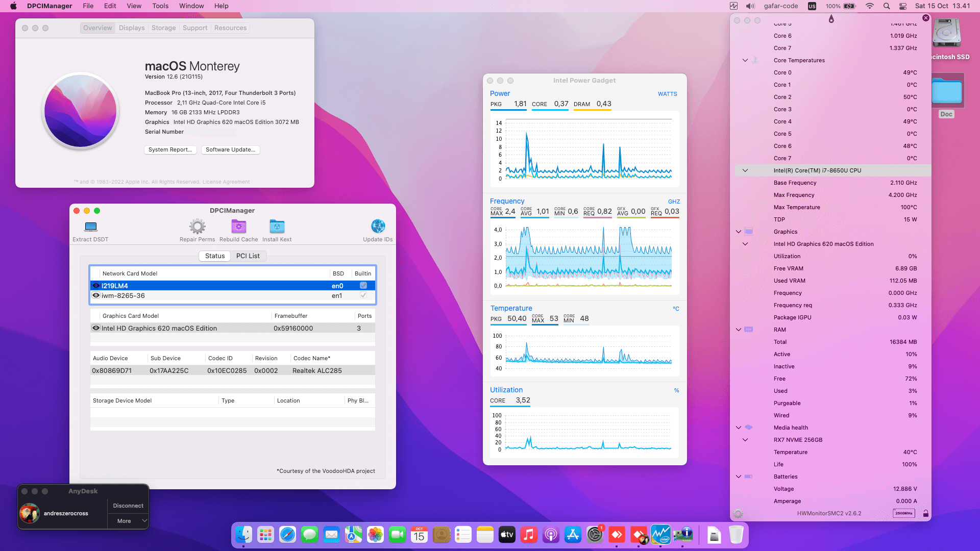This screenshot has width=980, height=551.
Task: Run Repair Perms in DPCIManager
Action: click(x=197, y=227)
